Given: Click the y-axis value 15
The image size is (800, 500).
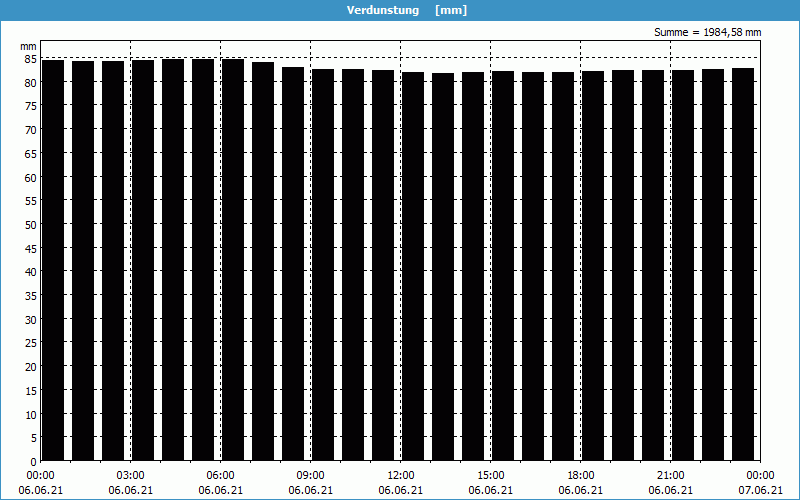Looking at the screenshot, I should tap(31, 391).
